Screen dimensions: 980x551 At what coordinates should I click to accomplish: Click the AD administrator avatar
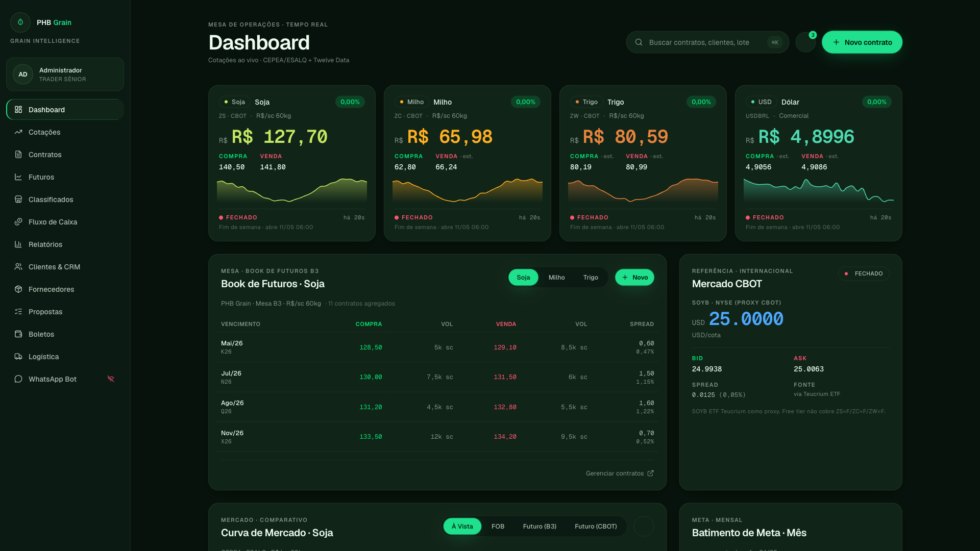point(23,74)
